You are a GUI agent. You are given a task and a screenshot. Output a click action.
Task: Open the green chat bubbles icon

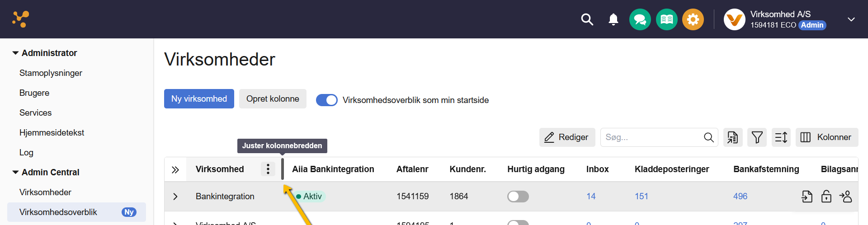640,19
